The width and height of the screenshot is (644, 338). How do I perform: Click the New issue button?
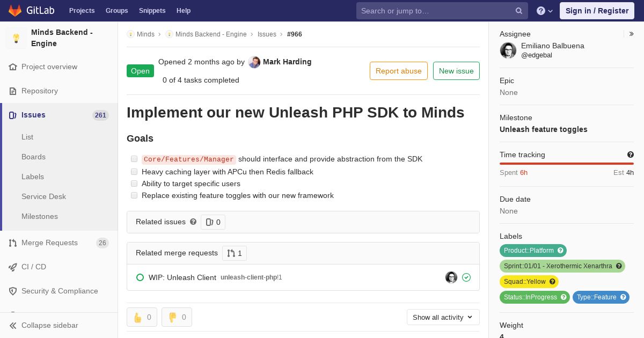[456, 71]
